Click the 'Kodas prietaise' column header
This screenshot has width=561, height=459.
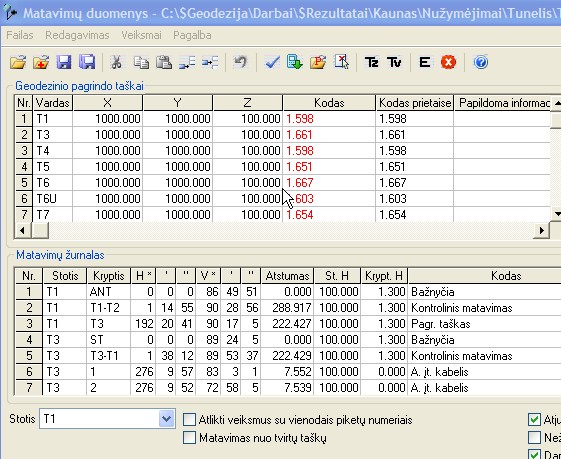pyautogui.click(x=415, y=103)
